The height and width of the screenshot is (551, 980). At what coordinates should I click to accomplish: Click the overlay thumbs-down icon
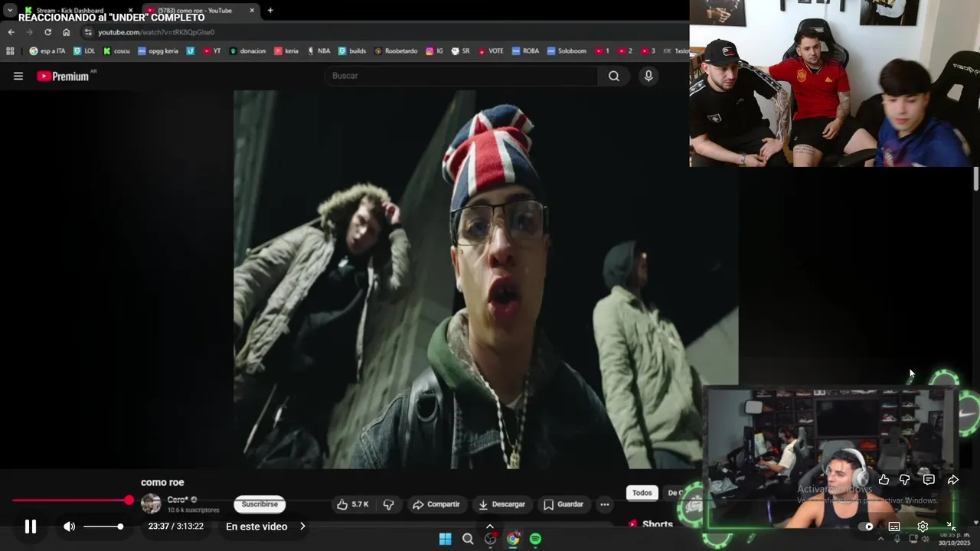tap(904, 480)
